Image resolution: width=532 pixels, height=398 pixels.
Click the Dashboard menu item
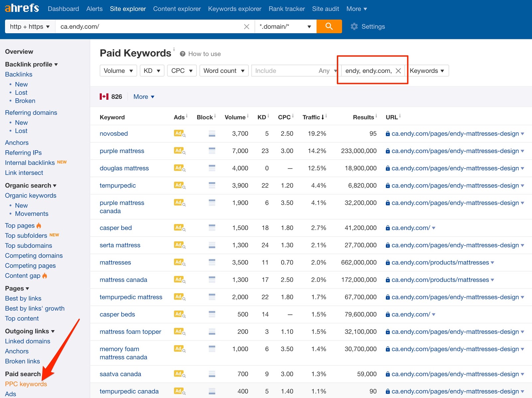pos(63,9)
